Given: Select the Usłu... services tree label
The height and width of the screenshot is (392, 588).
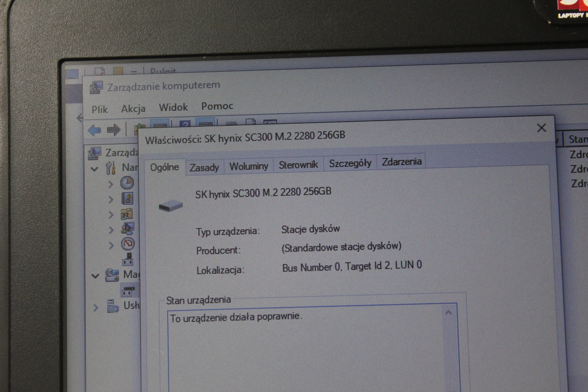Looking at the screenshot, I should click(132, 306).
